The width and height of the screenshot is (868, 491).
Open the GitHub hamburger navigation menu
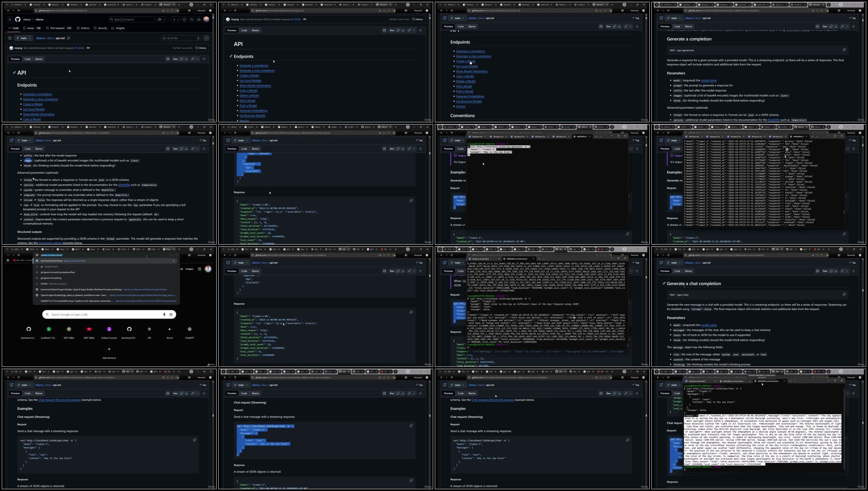[x=10, y=19]
